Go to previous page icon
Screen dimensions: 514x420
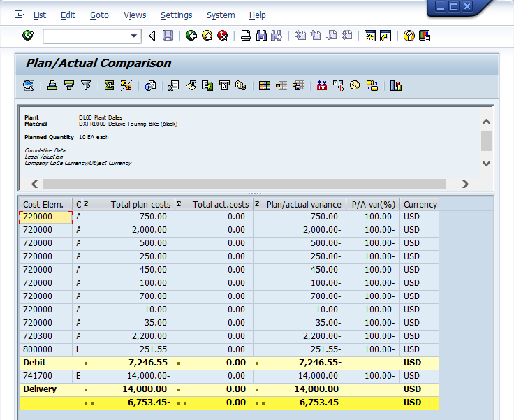[316, 35]
